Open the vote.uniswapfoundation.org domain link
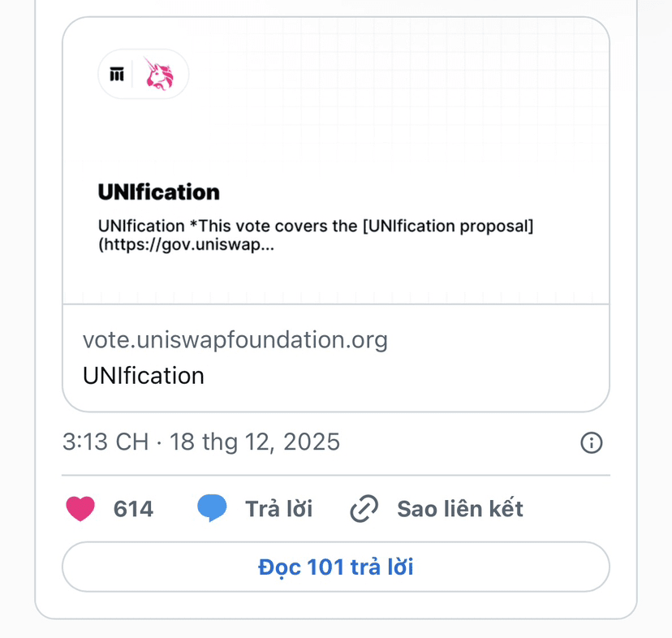The width and height of the screenshot is (672, 638). [x=235, y=339]
